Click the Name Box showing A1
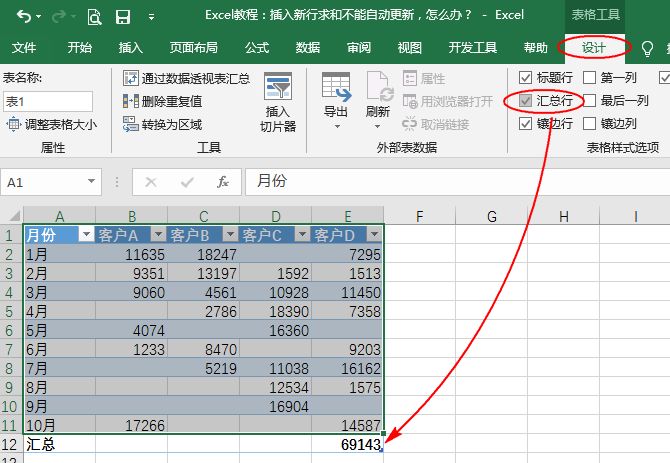This screenshot has width=670, height=463. [x=45, y=182]
